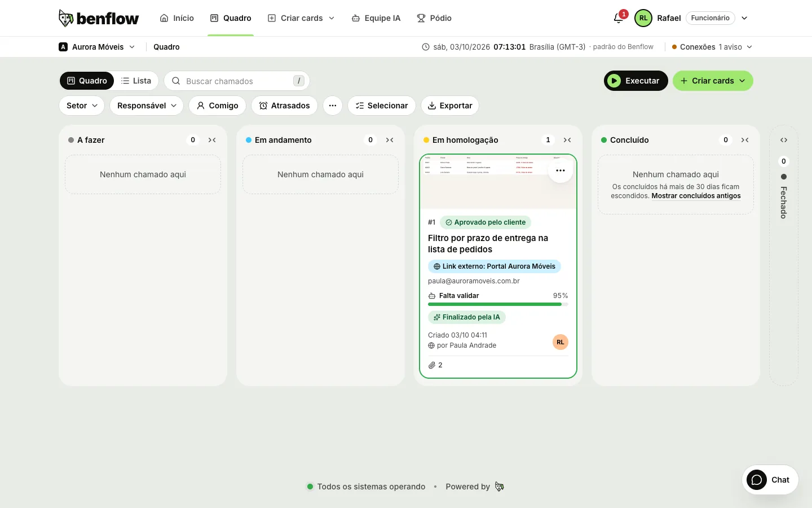812x508 pixels.
Task: Click the slash shortcut key badge
Action: tap(299, 81)
